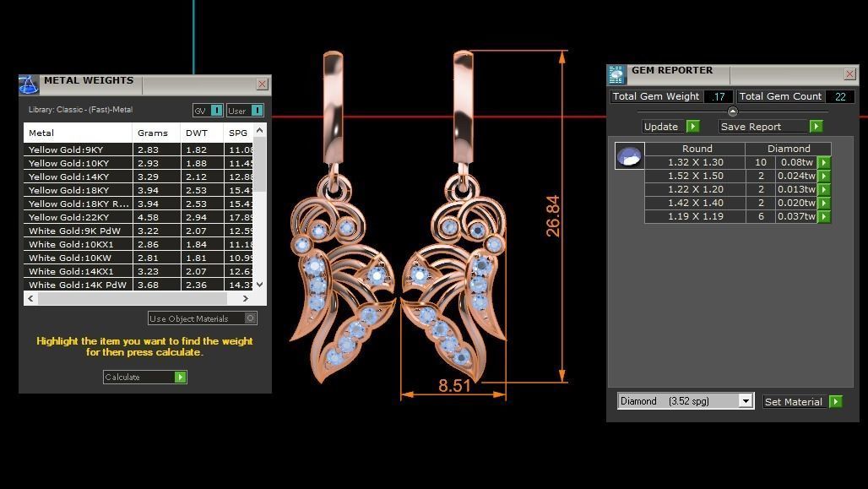Select the White Gold:14K PdW row
The width and height of the screenshot is (868, 489).
(138, 285)
